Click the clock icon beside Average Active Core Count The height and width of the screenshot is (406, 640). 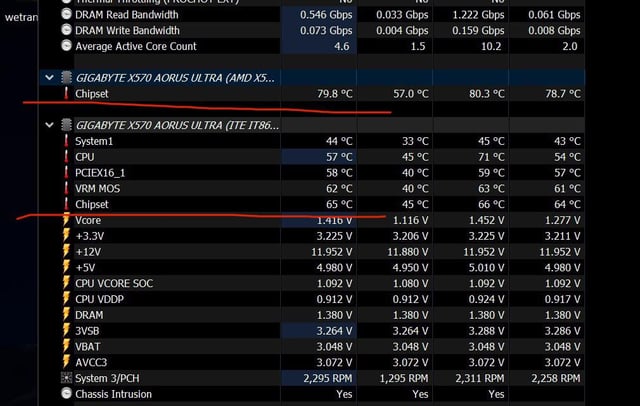(x=66, y=46)
